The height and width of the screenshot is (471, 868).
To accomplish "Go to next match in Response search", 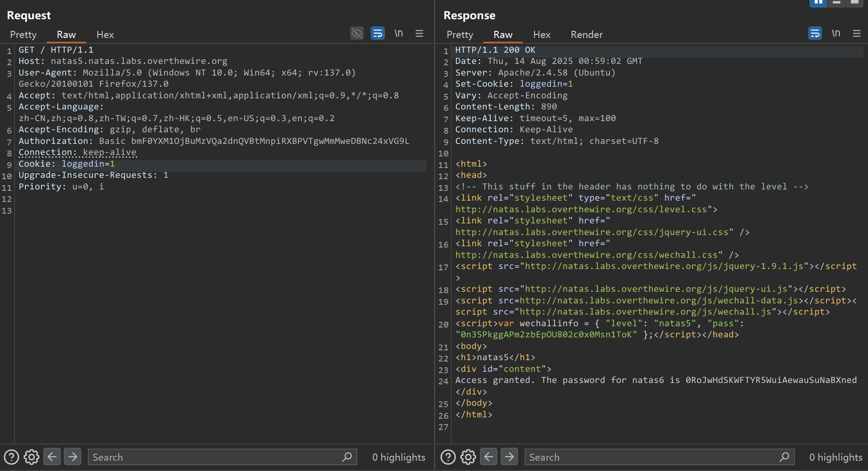I will [509, 457].
